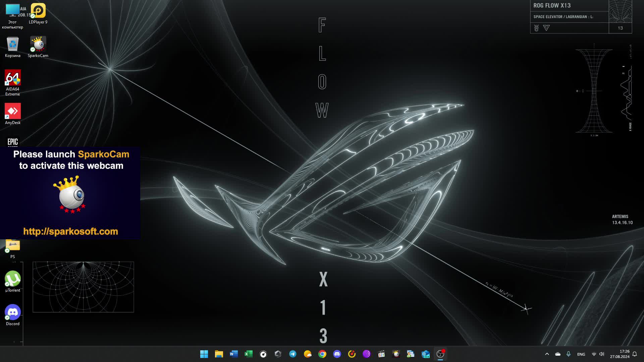This screenshot has height=362, width=644.
Task: Launch File Explorer from the taskbar
Action: pyautogui.click(x=219, y=354)
